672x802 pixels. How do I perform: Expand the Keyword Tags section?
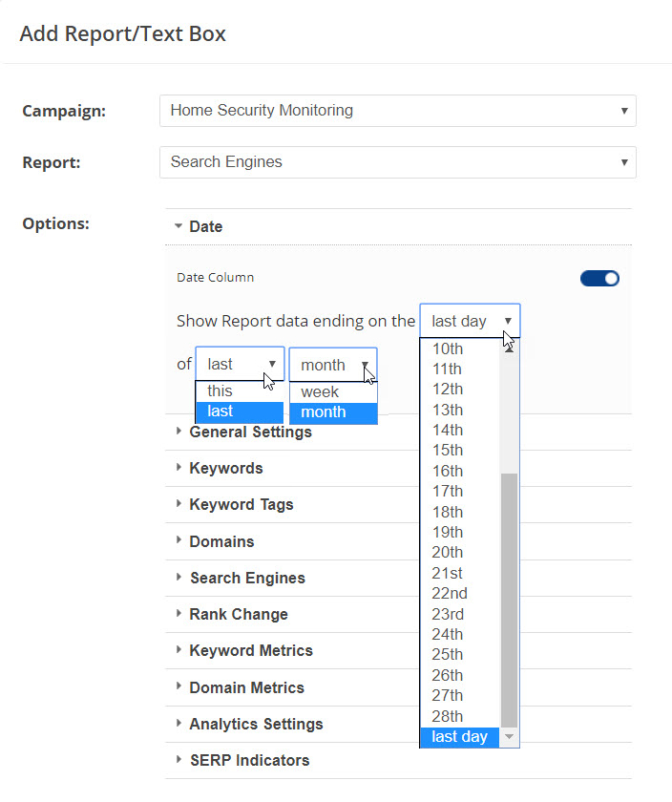pyautogui.click(x=241, y=505)
